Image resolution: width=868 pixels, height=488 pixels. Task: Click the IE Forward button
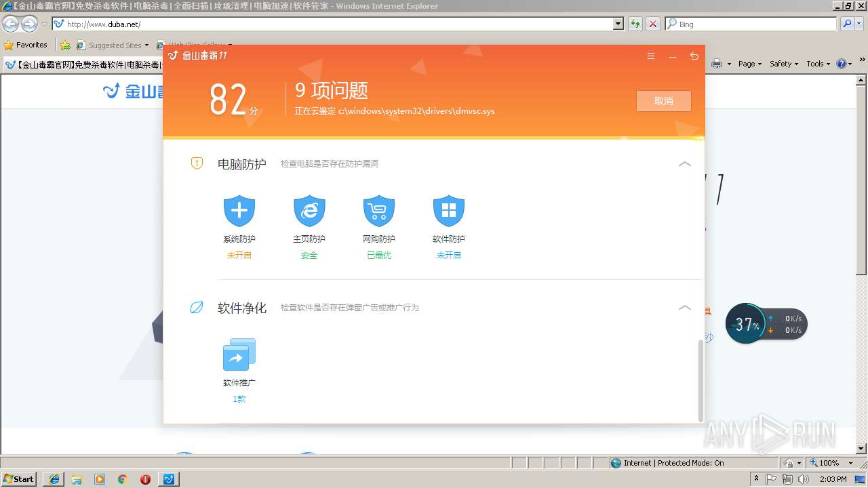[x=29, y=24]
